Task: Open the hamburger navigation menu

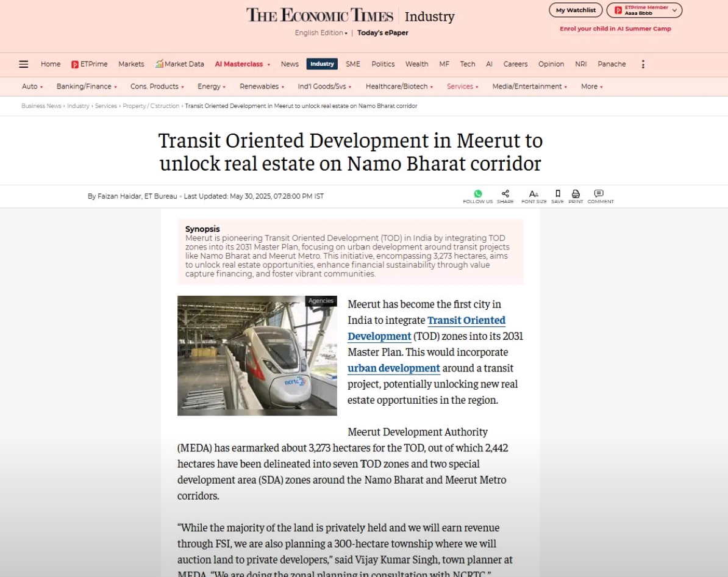Action: coord(24,64)
